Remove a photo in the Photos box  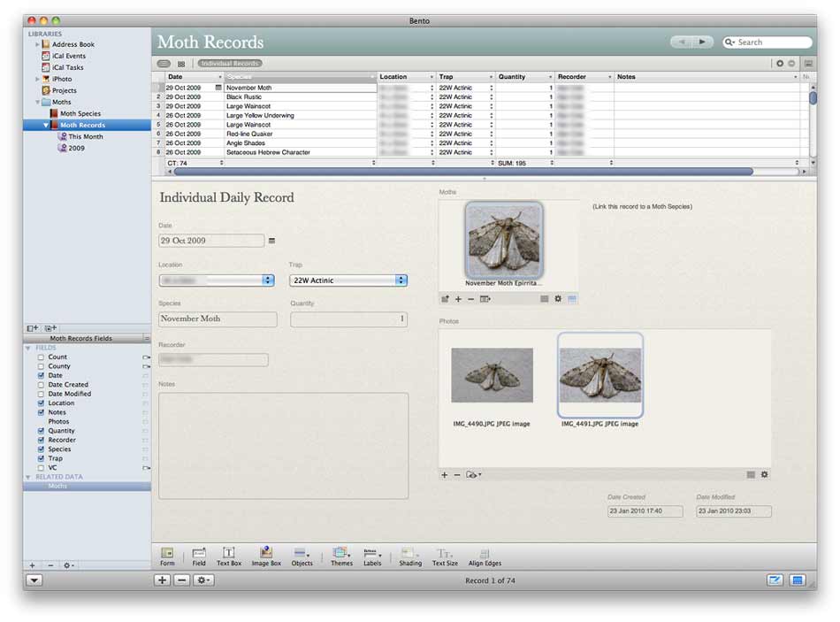(x=457, y=474)
